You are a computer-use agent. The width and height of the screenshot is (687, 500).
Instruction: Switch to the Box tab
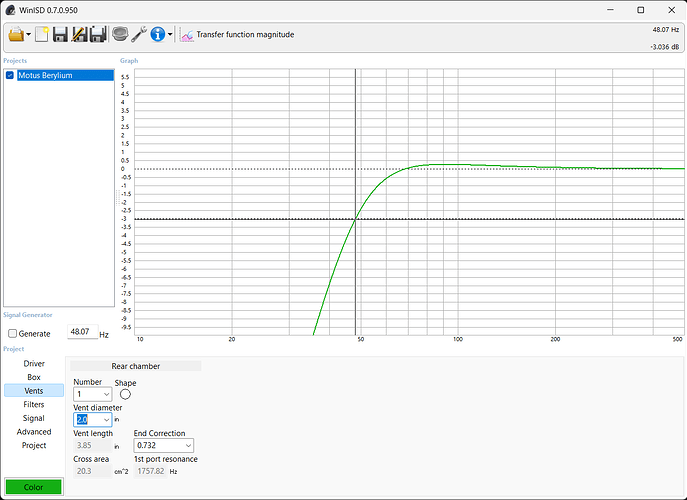[34, 377]
